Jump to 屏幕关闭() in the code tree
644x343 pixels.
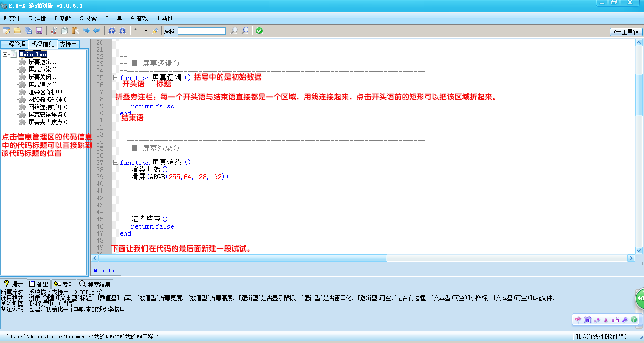[x=42, y=77]
